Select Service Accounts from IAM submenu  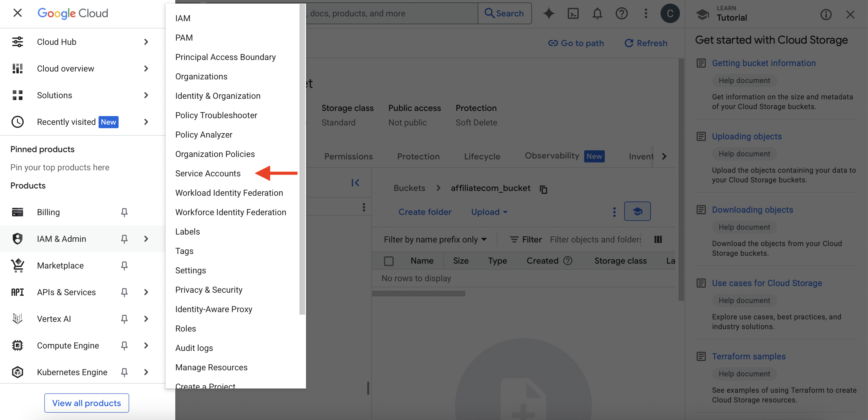(207, 173)
